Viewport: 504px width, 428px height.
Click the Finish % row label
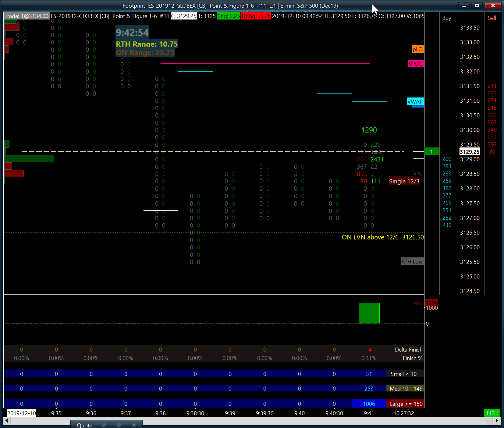pos(413,358)
